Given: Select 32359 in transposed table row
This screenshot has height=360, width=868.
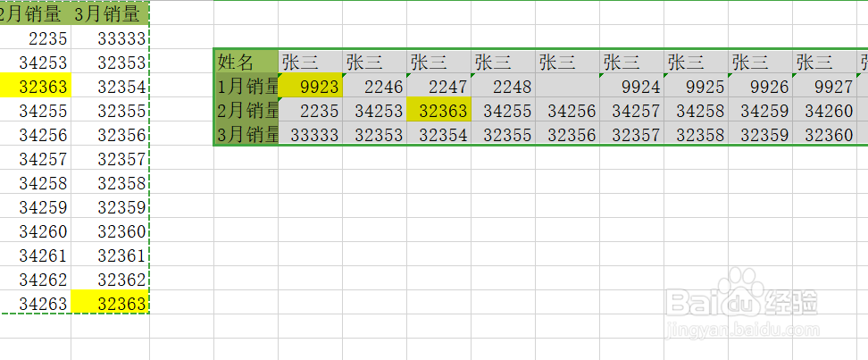Looking at the screenshot, I should [x=760, y=134].
